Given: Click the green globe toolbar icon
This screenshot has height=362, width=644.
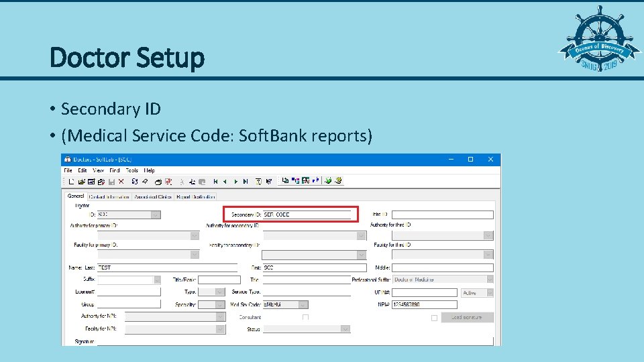Looking at the screenshot, I should (x=328, y=180).
